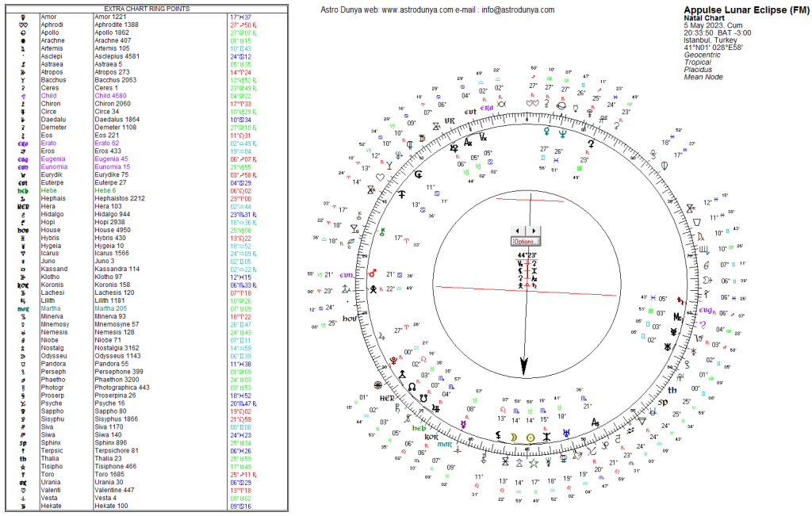
Task: Click the right arrow button in chart center
Action: coord(533,231)
